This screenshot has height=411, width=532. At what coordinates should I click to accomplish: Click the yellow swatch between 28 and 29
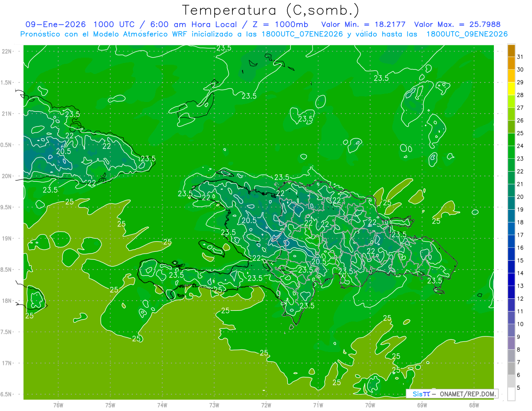point(511,89)
